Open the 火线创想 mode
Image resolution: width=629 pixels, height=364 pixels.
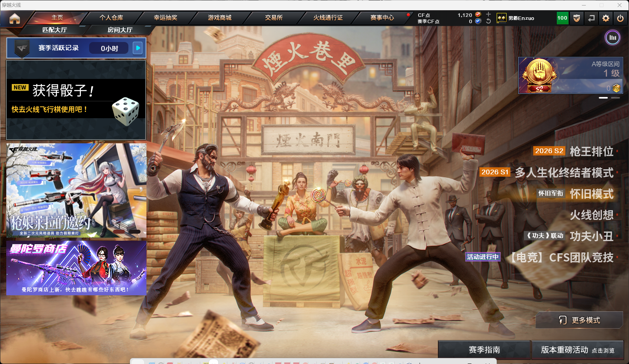tap(592, 215)
